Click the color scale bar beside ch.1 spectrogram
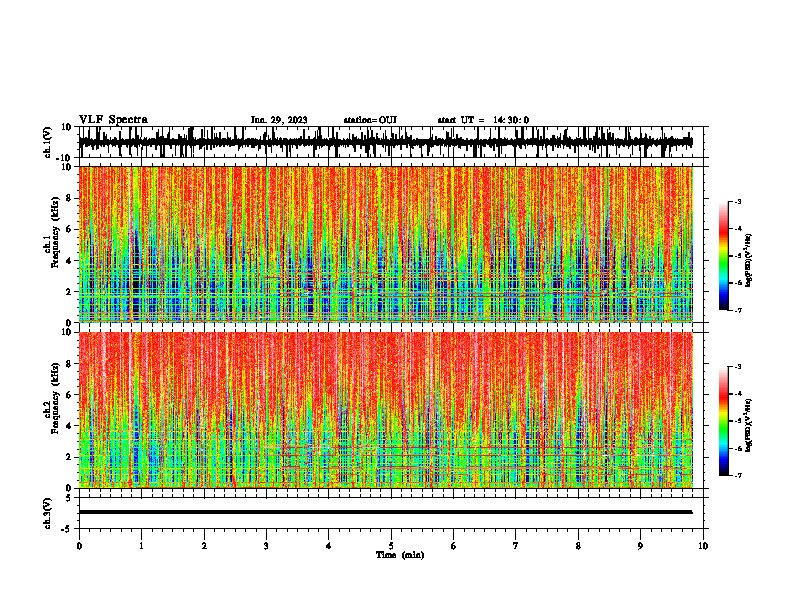This screenshot has height=612, width=792. tap(724, 256)
